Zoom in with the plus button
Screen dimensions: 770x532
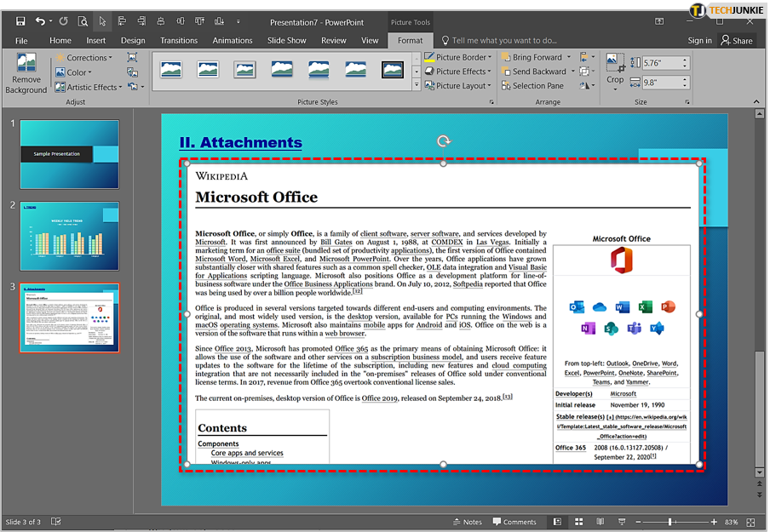click(714, 522)
